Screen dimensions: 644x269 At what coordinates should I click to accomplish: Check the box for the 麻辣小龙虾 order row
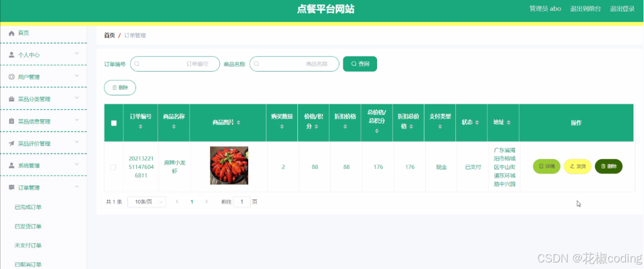pyautogui.click(x=113, y=167)
